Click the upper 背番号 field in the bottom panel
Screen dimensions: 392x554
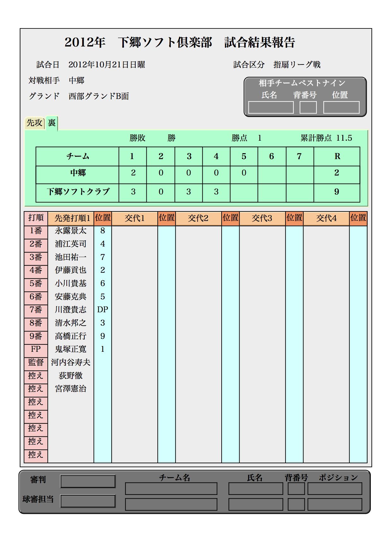click(x=296, y=489)
